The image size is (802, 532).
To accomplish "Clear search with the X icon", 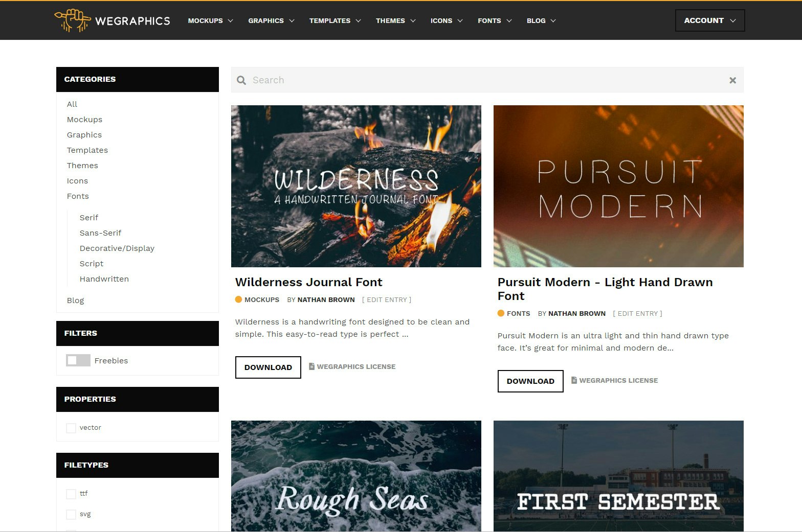I will (732, 80).
